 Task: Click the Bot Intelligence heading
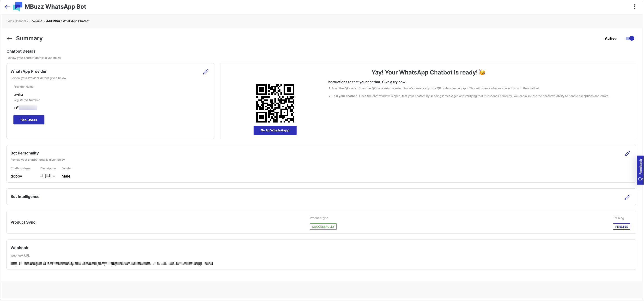click(25, 197)
